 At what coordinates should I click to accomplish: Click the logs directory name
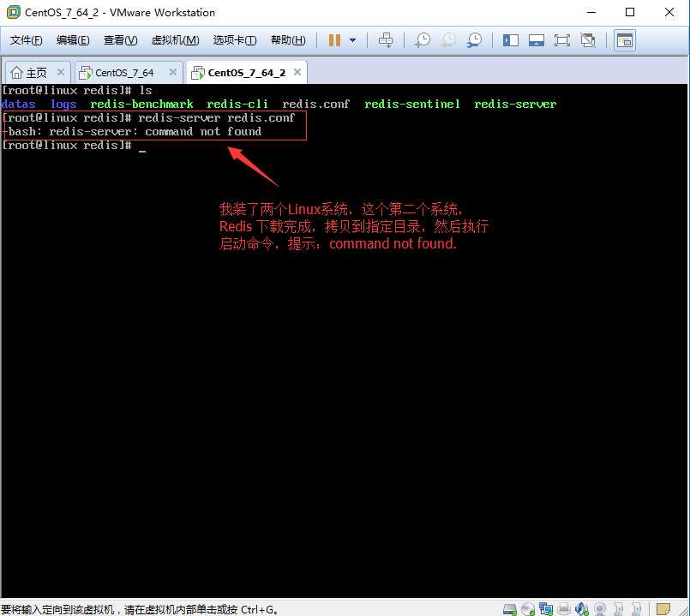[x=63, y=105]
